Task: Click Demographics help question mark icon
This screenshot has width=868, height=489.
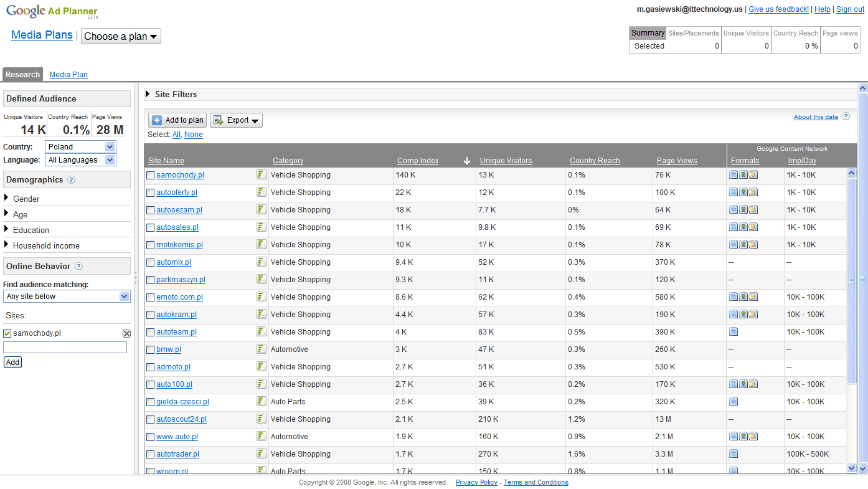Action: [x=71, y=180]
